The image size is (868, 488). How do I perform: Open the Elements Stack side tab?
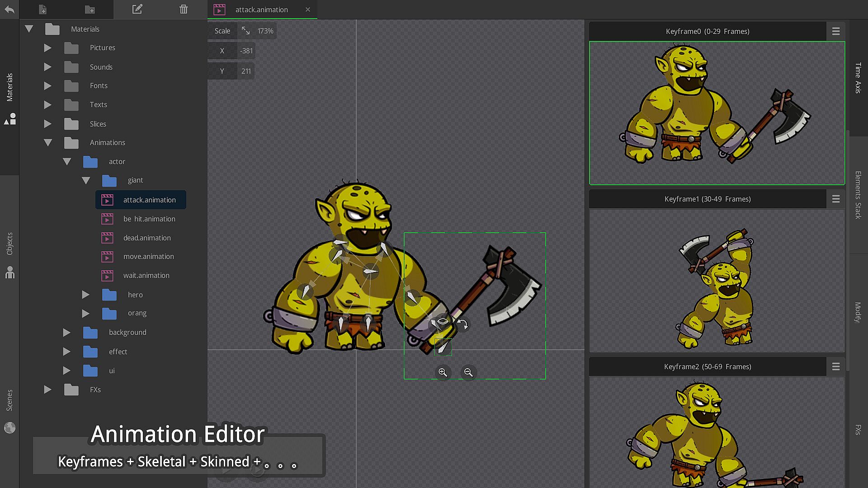pos(858,195)
